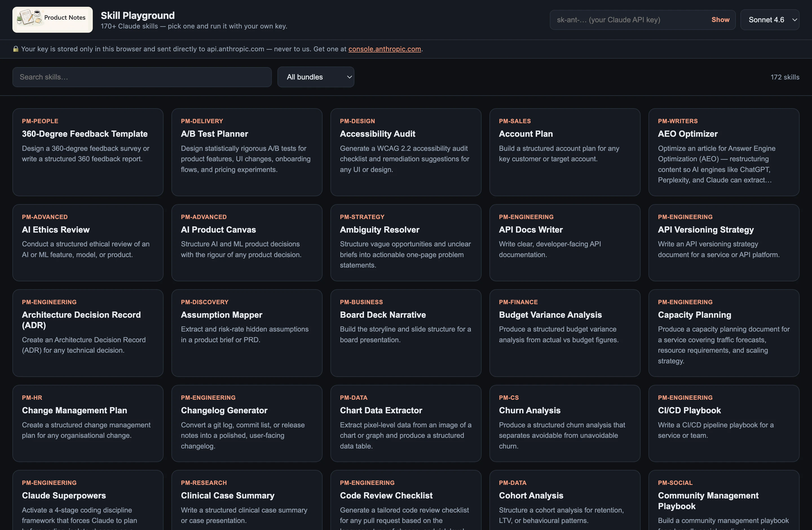Click the PM-CS tag on Churn Analysis

(509, 398)
